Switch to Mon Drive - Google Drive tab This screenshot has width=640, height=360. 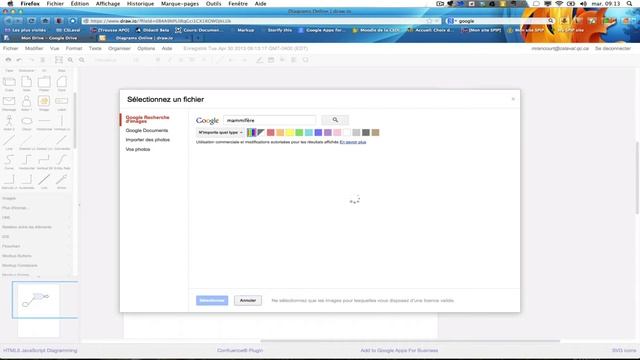click(49, 38)
